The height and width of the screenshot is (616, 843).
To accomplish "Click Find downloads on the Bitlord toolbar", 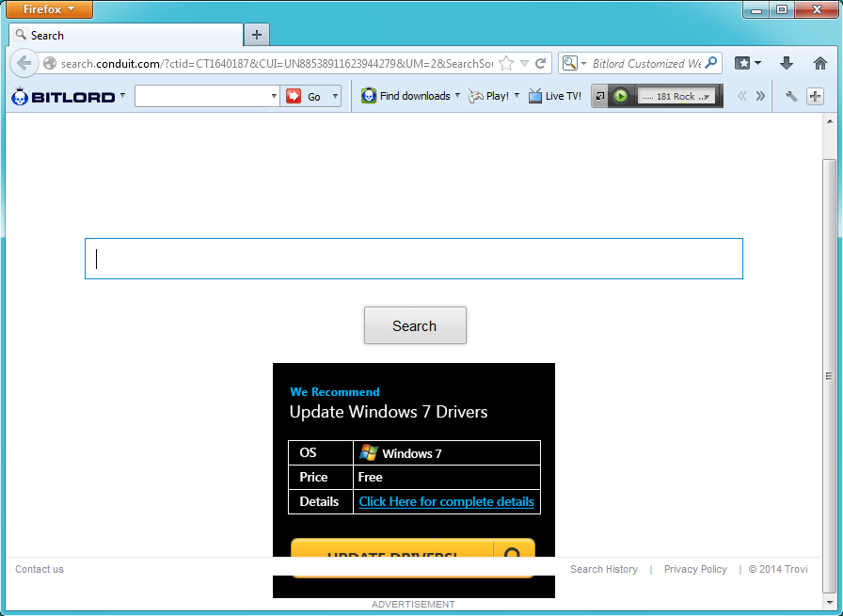I will tap(406, 96).
